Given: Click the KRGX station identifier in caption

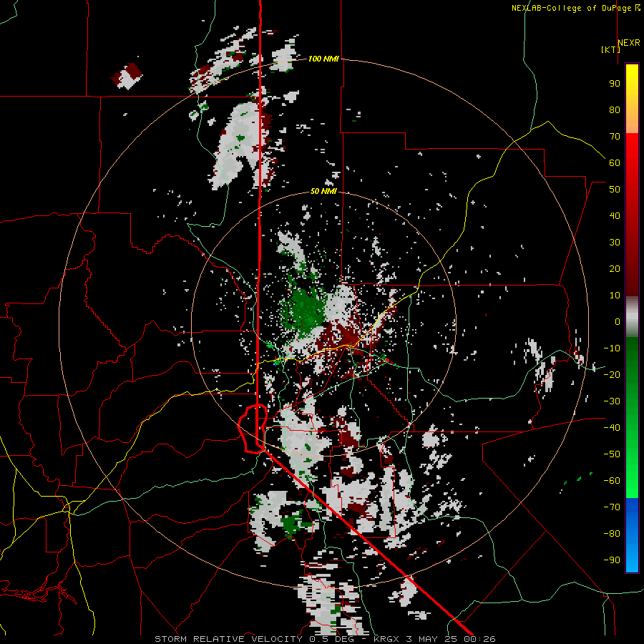Looking at the screenshot, I should [387, 639].
